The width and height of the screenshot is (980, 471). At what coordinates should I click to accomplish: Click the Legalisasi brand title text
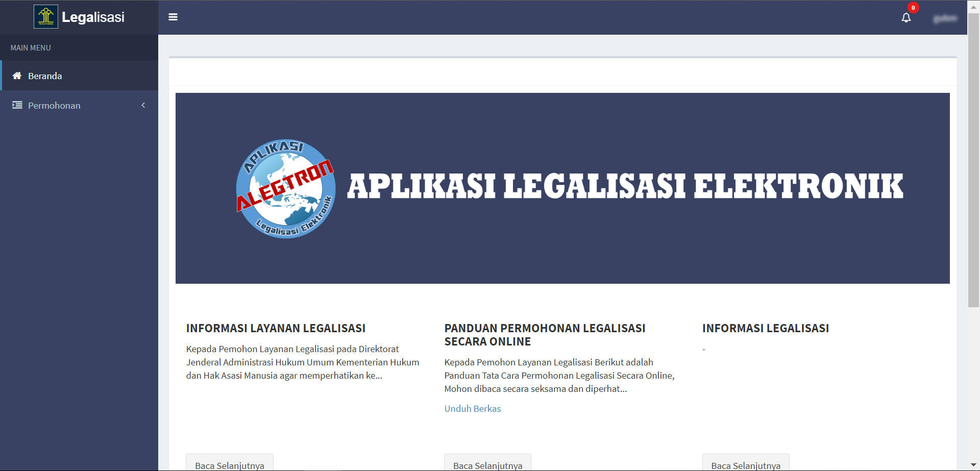click(x=93, y=17)
